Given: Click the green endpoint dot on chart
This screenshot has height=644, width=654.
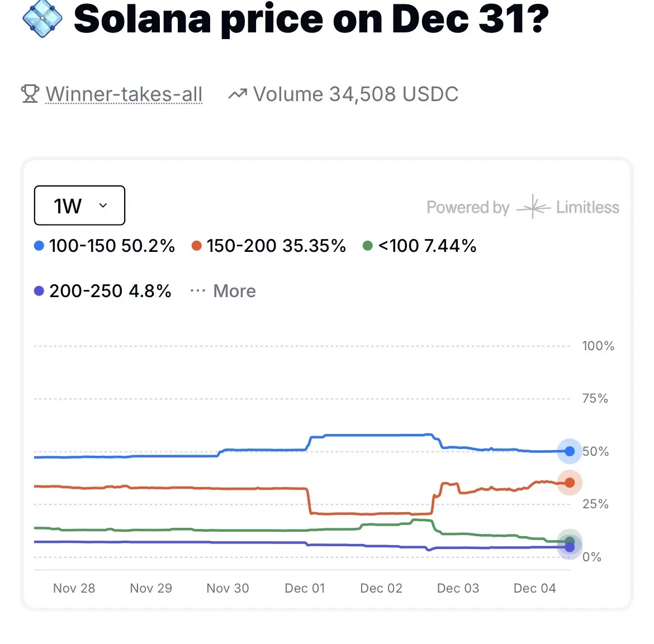Looking at the screenshot, I should 570,541.
